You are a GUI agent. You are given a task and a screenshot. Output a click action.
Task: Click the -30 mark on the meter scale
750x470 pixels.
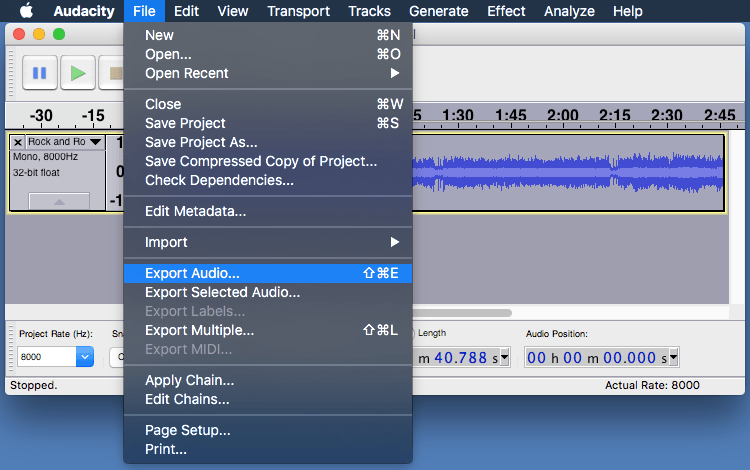41,116
